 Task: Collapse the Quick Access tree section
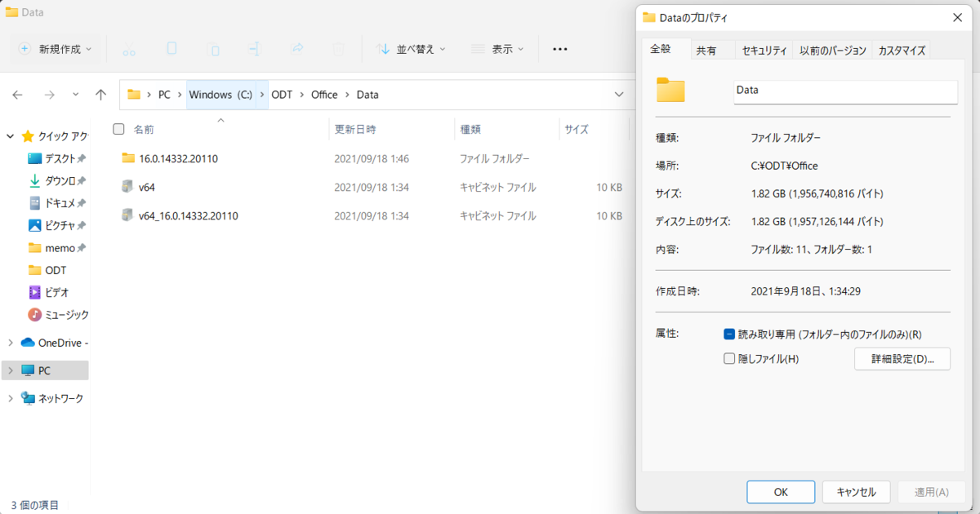[x=10, y=136]
